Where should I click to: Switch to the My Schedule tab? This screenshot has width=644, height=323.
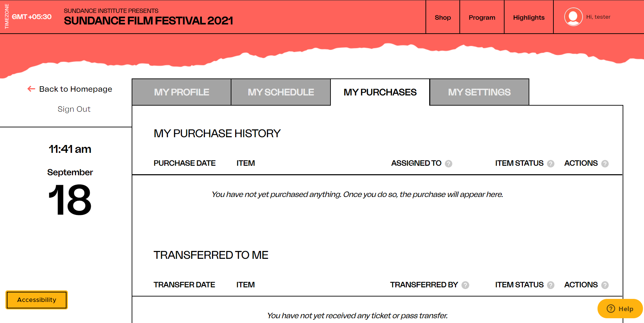[x=281, y=92]
